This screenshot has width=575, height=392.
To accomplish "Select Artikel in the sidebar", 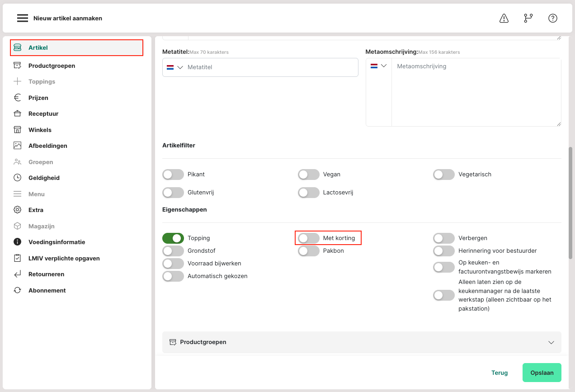I will pos(77,47).
